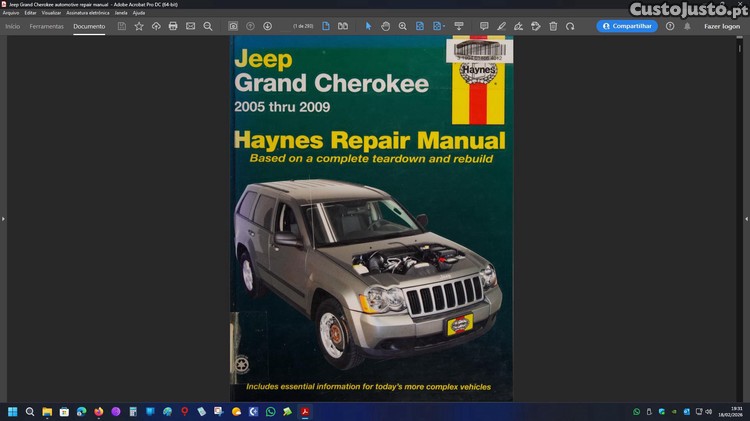Click the Print icon in toolbar
Image resolution: width=750 pixels, height=421 pixels.
point(173,26)
